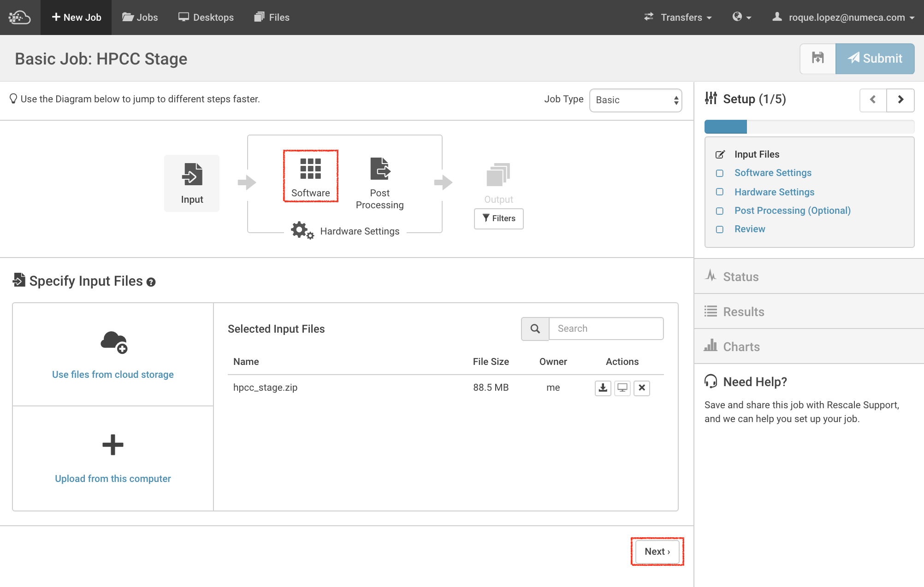Toggle the Review step checkbox
Image resolution: width=924 pixels, height=587 pixels.
720,229
